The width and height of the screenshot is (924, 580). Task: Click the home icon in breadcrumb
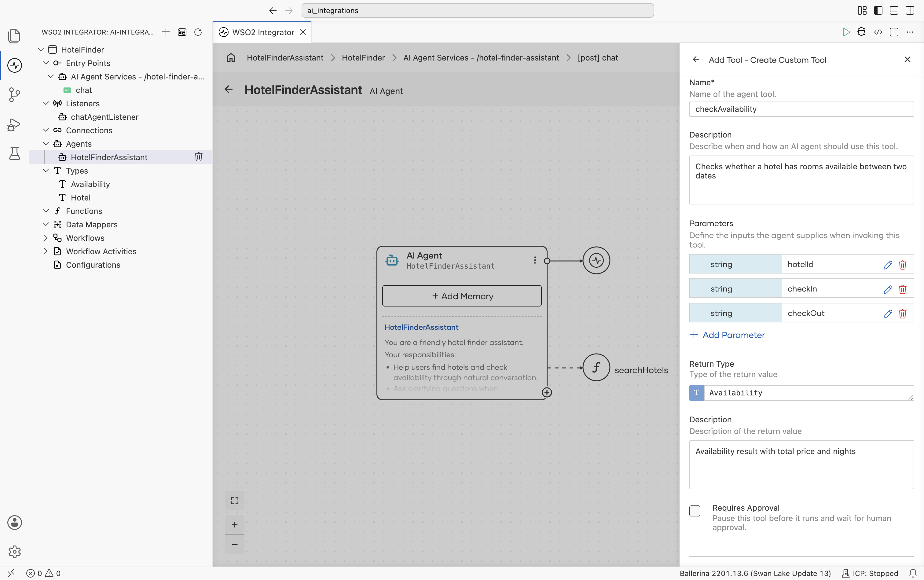231,57
